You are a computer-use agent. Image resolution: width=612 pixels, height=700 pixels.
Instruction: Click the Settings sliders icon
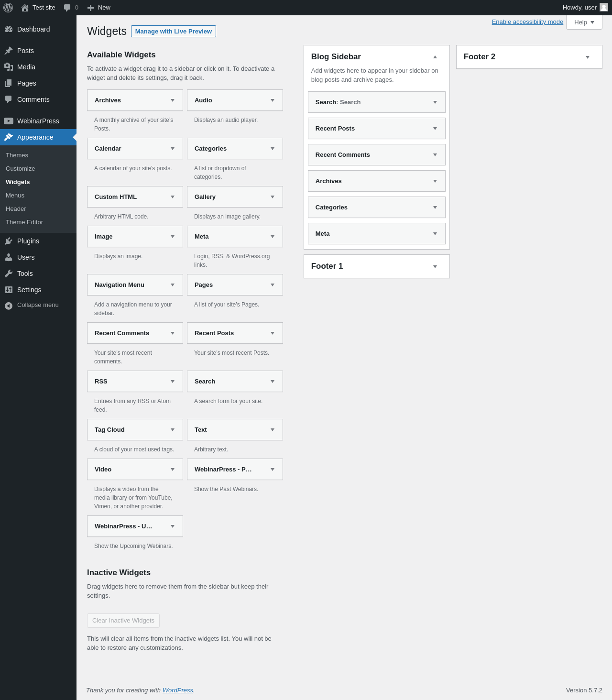pyautogui.click(x=9, y=290)
